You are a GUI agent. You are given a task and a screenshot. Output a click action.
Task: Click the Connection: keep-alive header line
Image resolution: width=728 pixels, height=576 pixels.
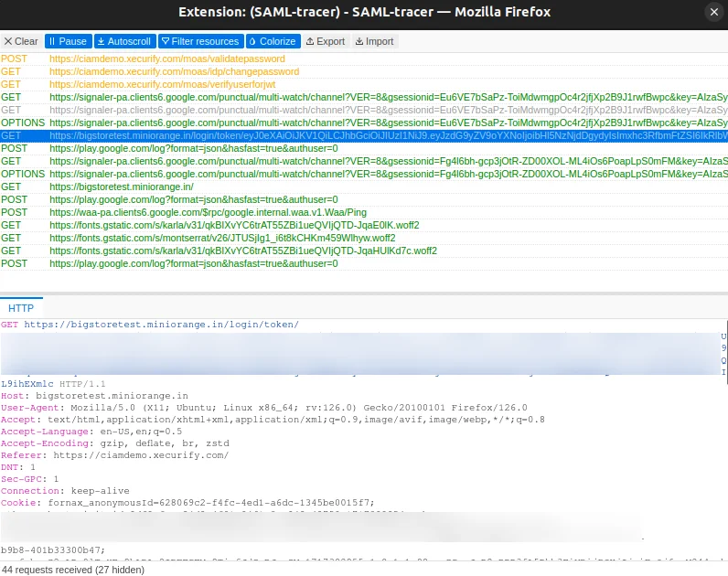point(65,491)
